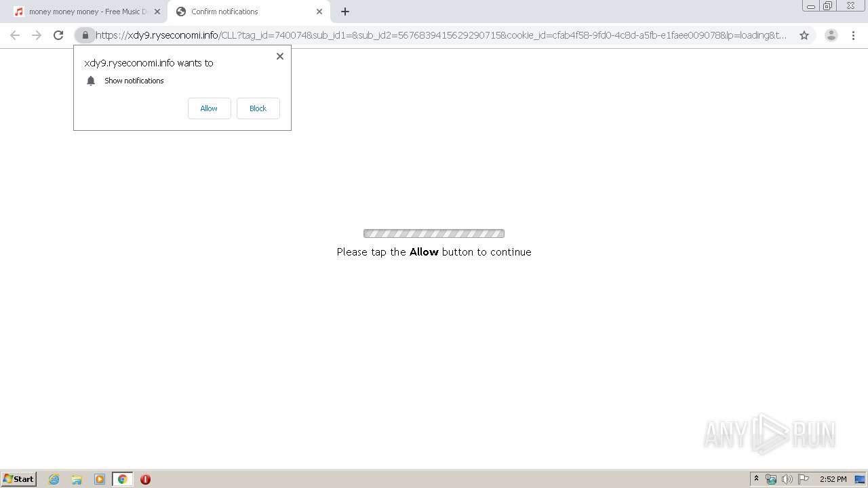Click the browser forward arrow
The width and height of the screenshot is (868, 488).
tap(37, 35)
